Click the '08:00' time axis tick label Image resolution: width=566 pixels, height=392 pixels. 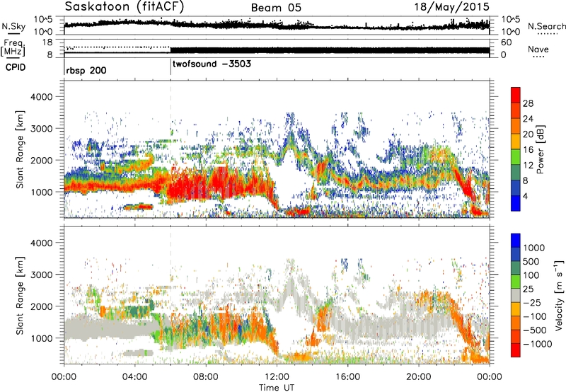(x=206, y=376)
